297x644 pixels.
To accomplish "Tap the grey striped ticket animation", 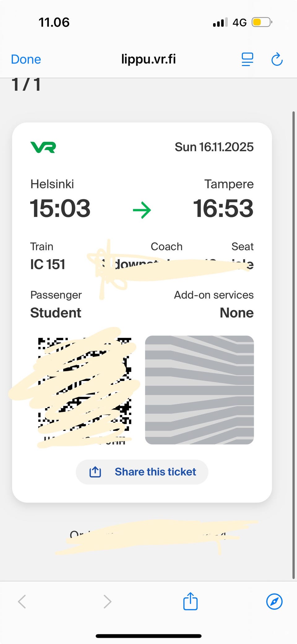I will [199, 390].
